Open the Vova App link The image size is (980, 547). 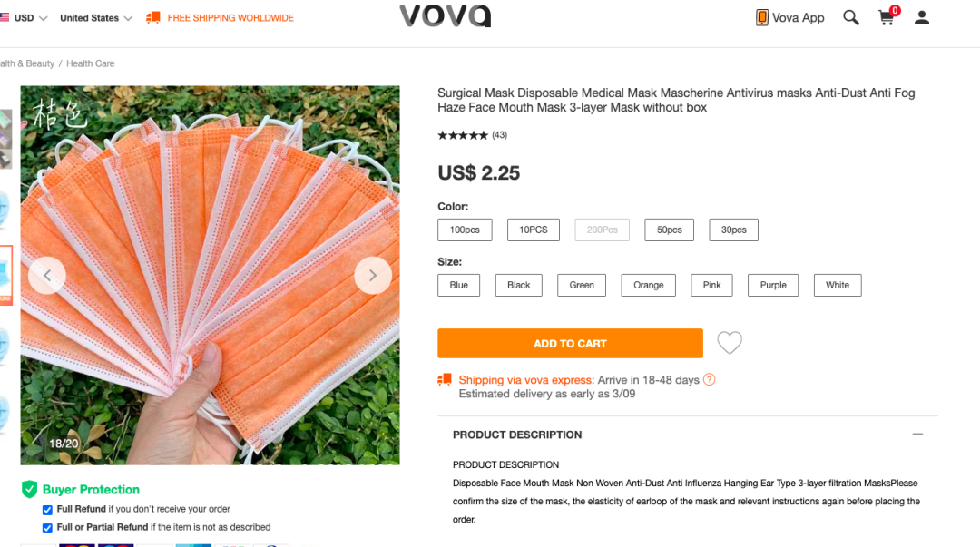(789, 17)
